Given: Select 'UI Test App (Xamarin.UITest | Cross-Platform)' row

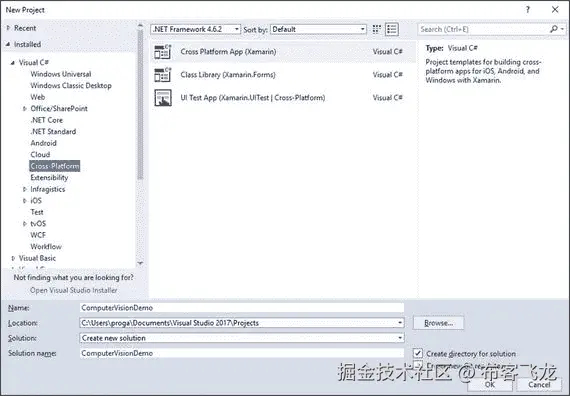Looking at the screenshot, I should [284, 97].
